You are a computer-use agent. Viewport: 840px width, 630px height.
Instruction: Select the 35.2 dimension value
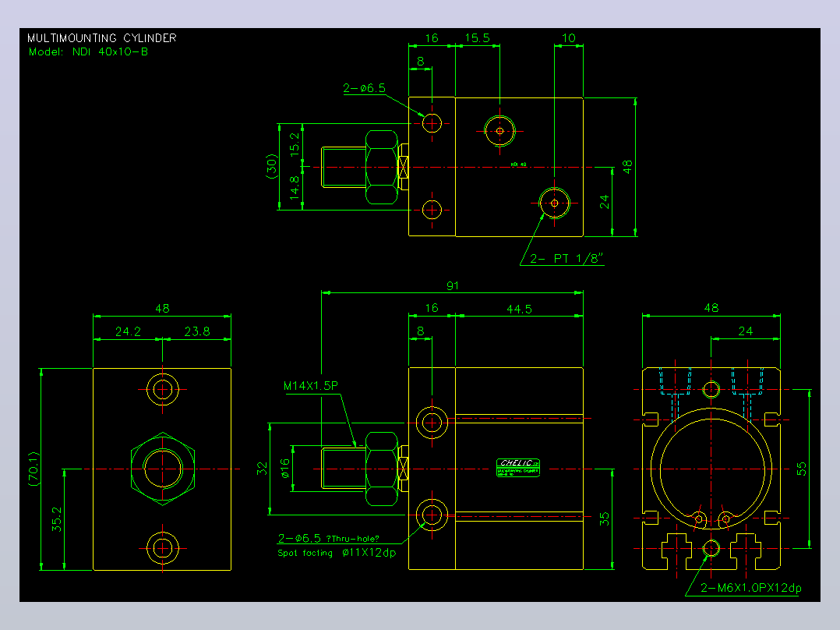(57, 519)
